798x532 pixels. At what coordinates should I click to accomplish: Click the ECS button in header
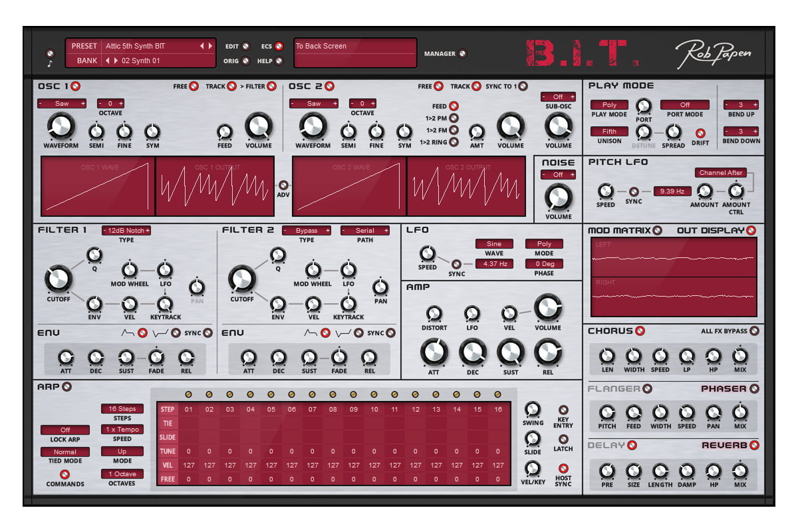279,47
